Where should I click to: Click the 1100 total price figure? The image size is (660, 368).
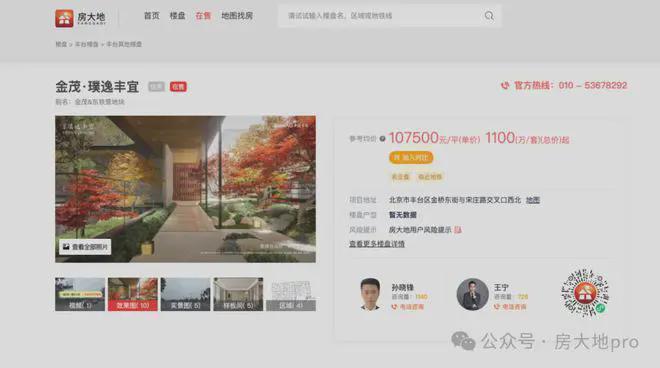pyautogui.click(x=500, y=138)
